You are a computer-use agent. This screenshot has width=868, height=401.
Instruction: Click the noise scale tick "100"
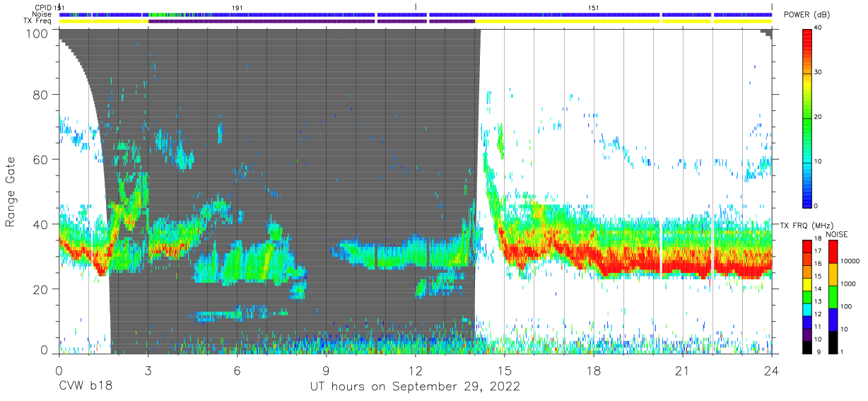[845, 307]
